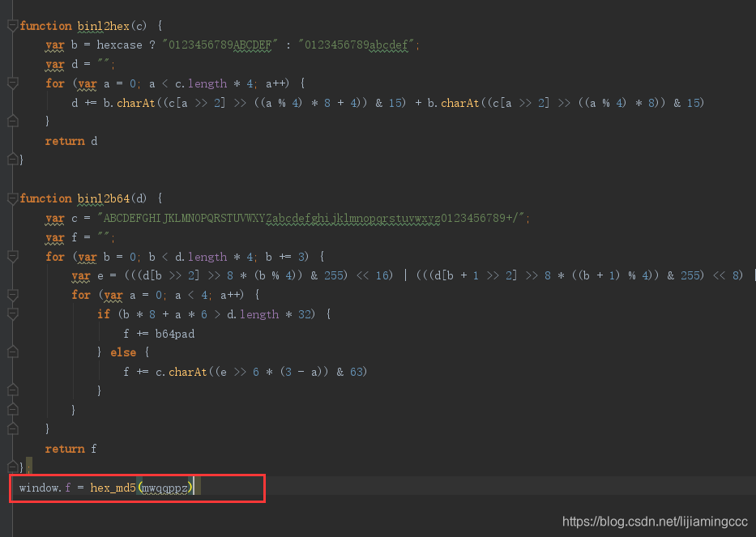Click the hex_md5 function call
756x537 pixels.
[113, 488]
